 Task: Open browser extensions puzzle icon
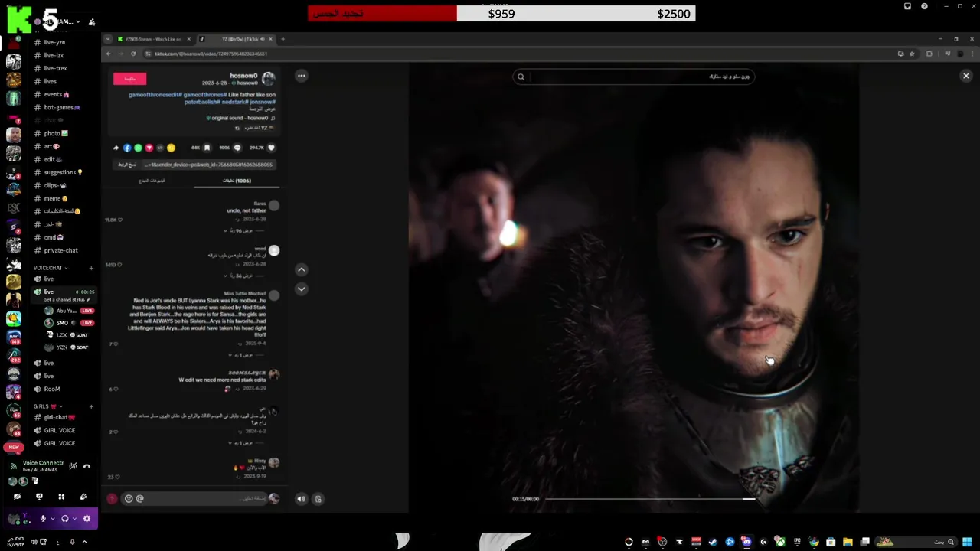[929, 54]
